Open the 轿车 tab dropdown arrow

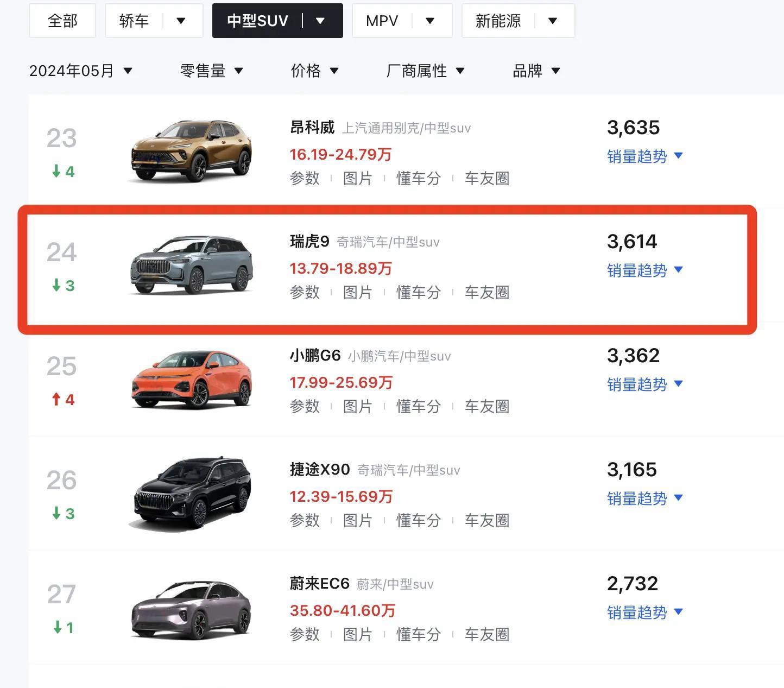[x=181, y=21]
